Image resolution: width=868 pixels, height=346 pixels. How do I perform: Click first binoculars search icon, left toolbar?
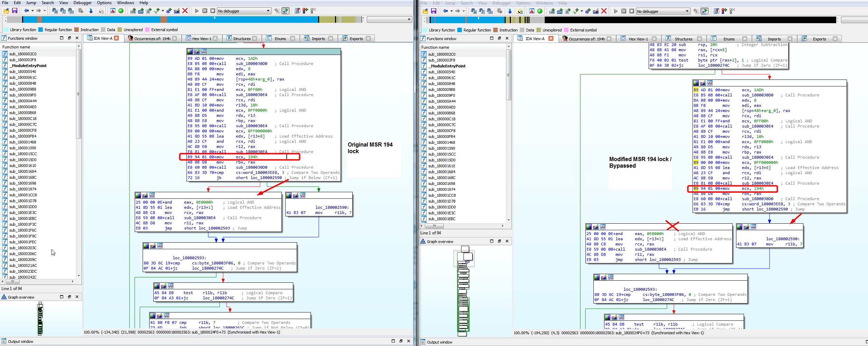(x=55, y=11)
